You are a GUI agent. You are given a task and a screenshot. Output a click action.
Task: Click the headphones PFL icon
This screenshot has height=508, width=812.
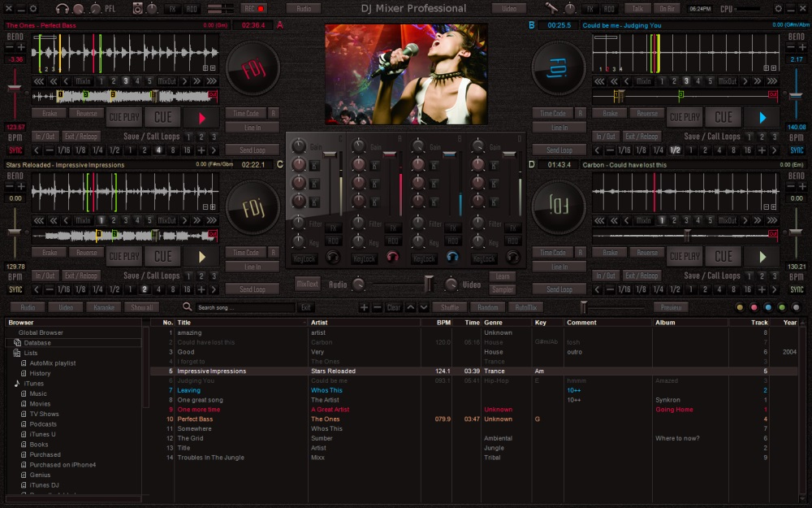63,8
